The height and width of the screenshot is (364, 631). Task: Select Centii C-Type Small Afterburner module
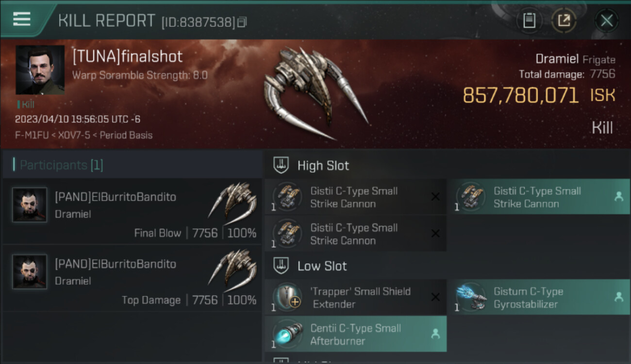pos(356,334)
